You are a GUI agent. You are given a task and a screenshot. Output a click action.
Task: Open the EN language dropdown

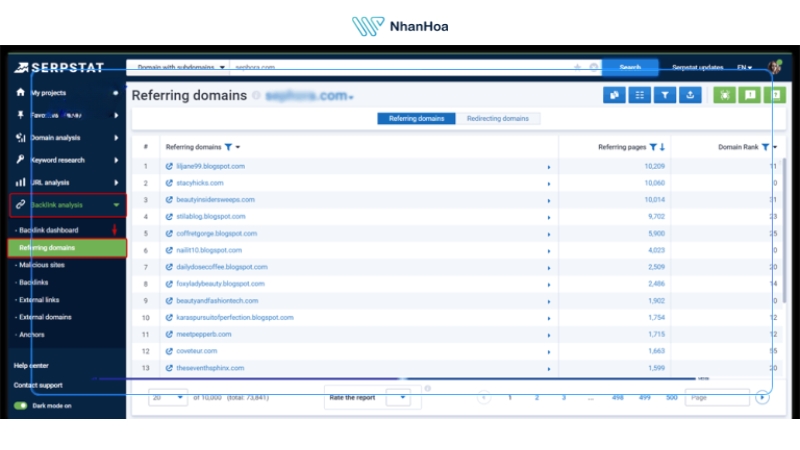[x=744, y=67]
